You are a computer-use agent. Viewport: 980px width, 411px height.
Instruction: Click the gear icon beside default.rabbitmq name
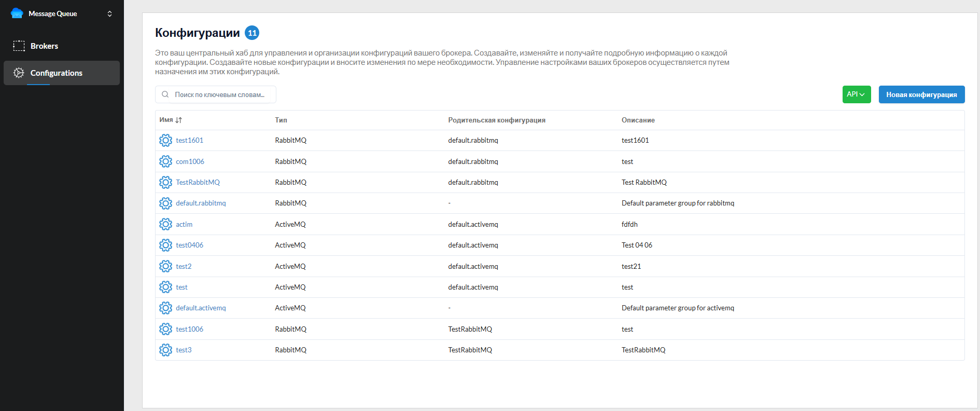click(165, 203)
